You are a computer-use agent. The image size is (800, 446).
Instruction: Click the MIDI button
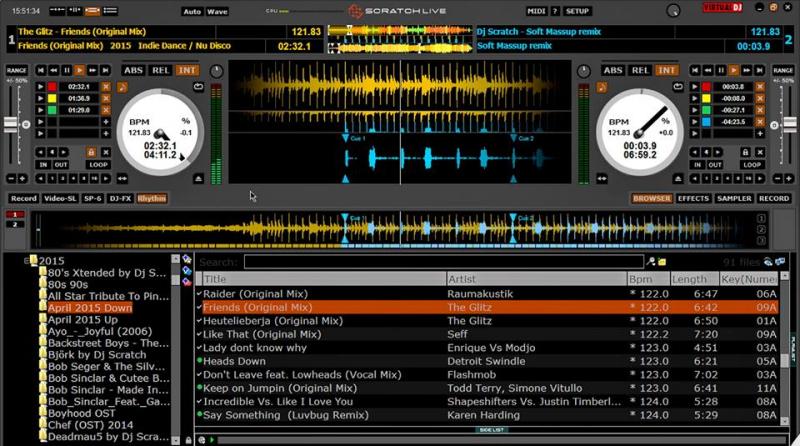[536, 11]
